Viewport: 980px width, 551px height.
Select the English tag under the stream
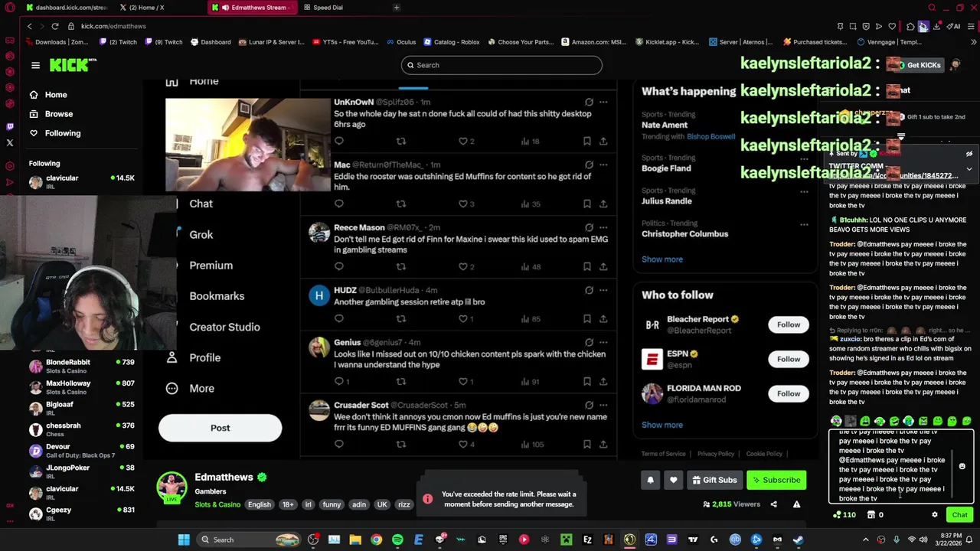[259, 504]
